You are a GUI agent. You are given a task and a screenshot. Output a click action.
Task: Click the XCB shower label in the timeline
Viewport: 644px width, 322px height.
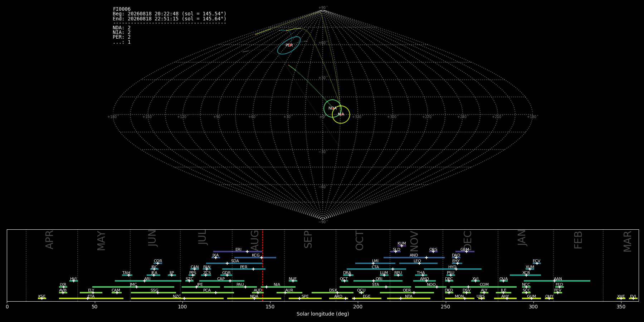click(x=526, y=273)
